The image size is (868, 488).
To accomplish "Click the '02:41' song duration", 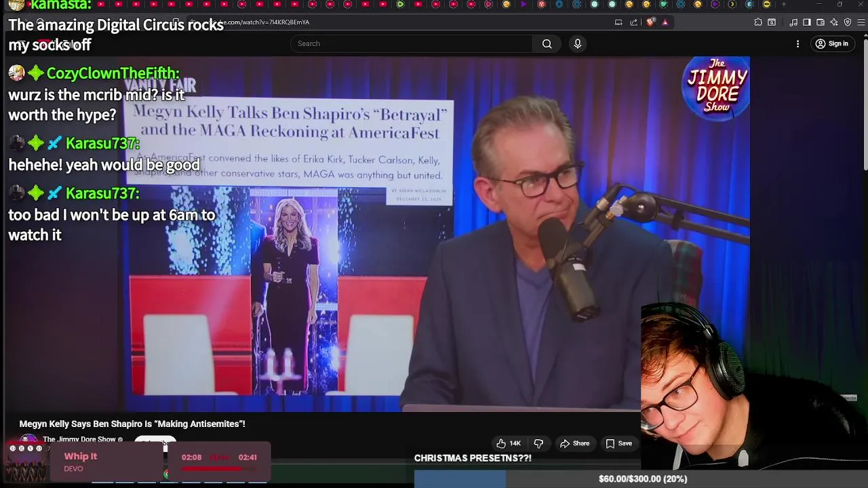I will [x=248, y=457].
